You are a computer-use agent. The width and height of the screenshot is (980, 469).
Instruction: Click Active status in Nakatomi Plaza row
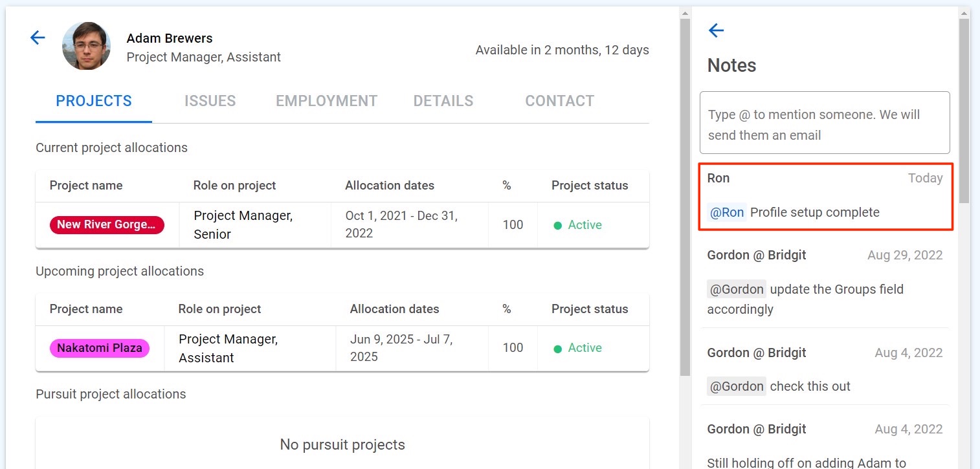[x=578, y=348]
